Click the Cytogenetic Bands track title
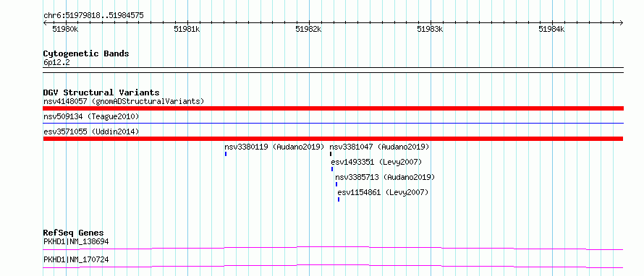The width and height of the screenshot is (644, 276). [x=86, y=53]
